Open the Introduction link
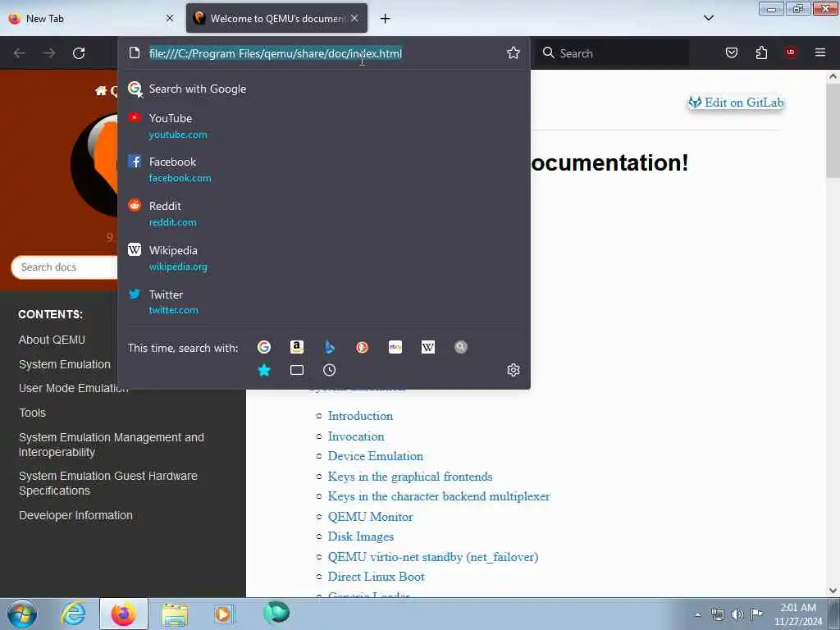 (360, 416)
